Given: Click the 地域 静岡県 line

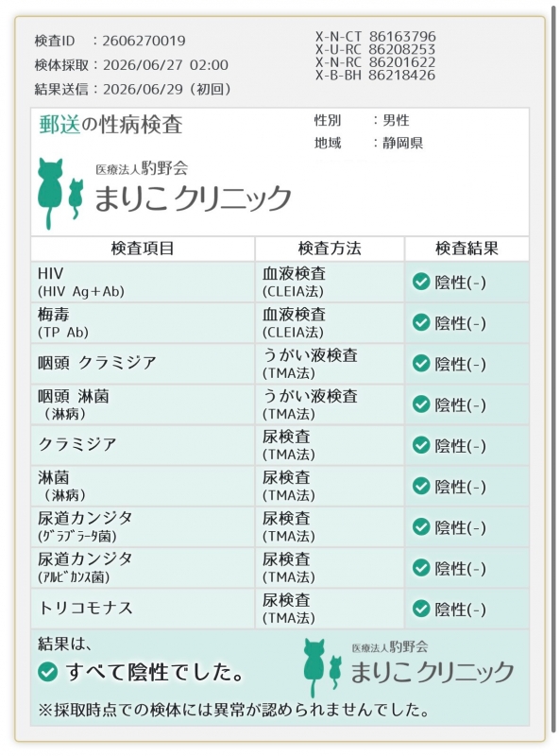Looking at the screenshot, I should tap(368, 143).
